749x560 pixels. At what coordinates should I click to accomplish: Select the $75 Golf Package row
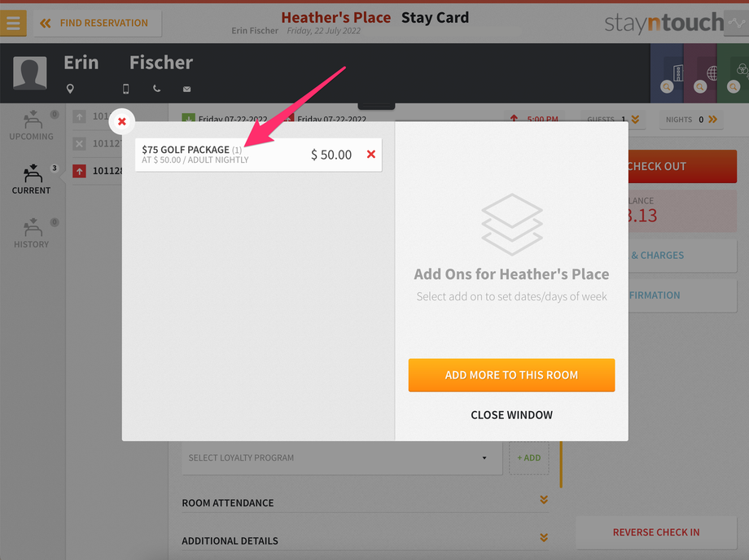pyautogui.click(x=258, y=155)
